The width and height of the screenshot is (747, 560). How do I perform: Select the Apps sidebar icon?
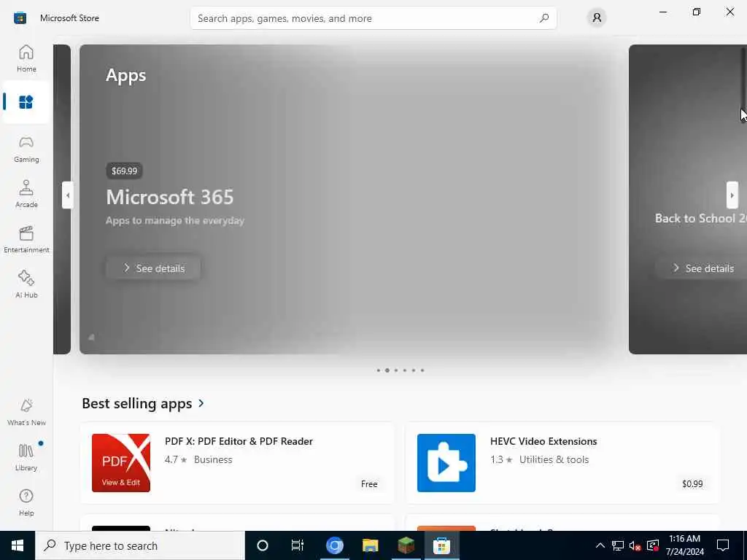[26, 102]
